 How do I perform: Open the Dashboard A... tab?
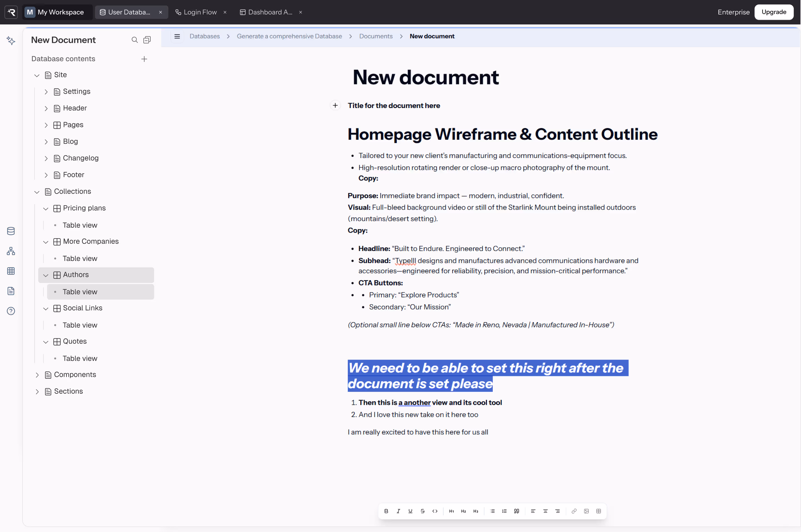pyautogui.click(x=270, y=12)
